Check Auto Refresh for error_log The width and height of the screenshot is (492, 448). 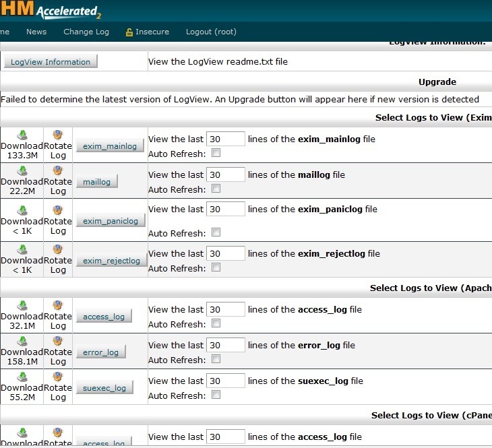pos(216,359)
